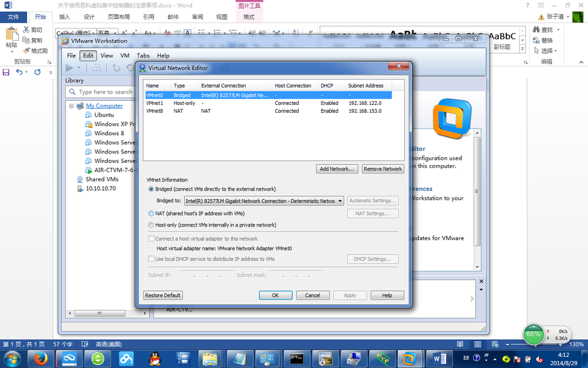Viewport: 588px width, 368px height.
Task: Click the Cut (剪切) scissors icon in Word
Action: point(27,29)
